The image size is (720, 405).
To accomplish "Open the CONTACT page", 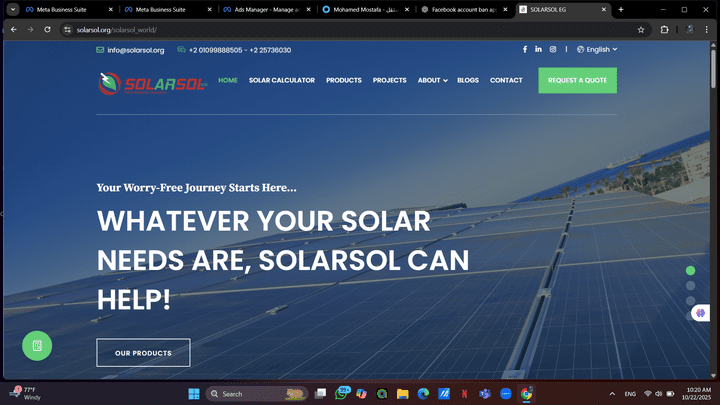I will [x=506, y=80].
